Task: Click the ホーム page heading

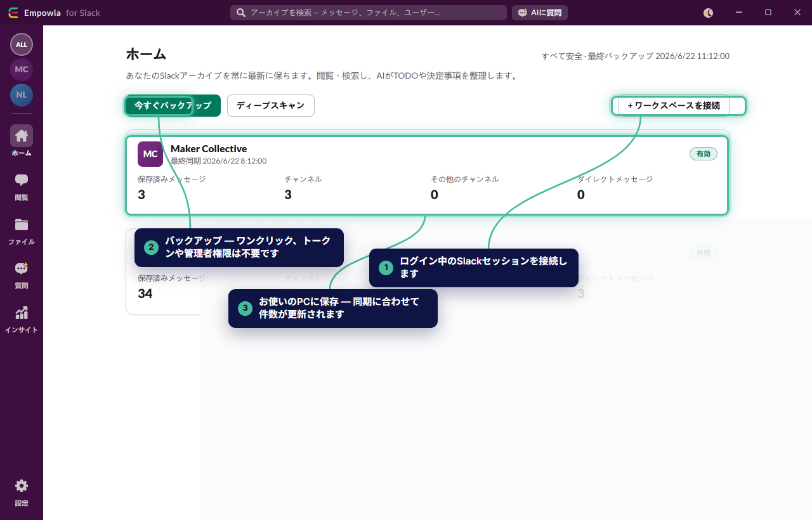Action: pyautogui.click(x=146, y=54)
